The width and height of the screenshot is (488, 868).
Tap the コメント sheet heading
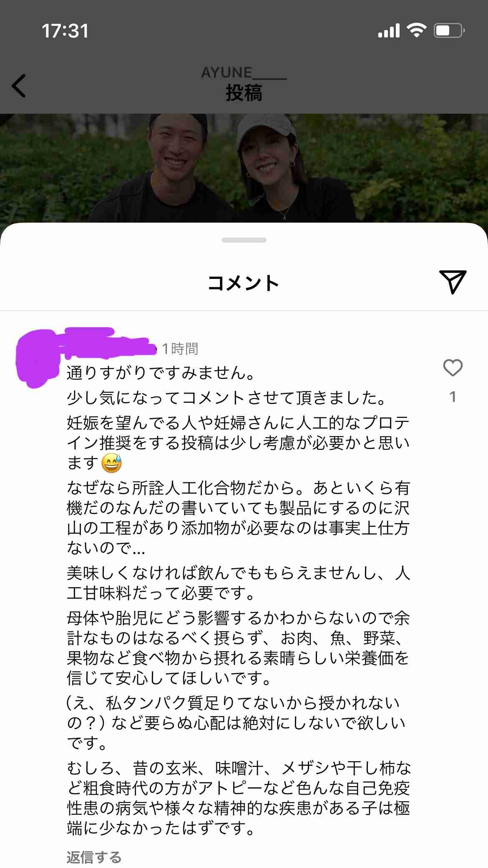(x=244, y=283)
